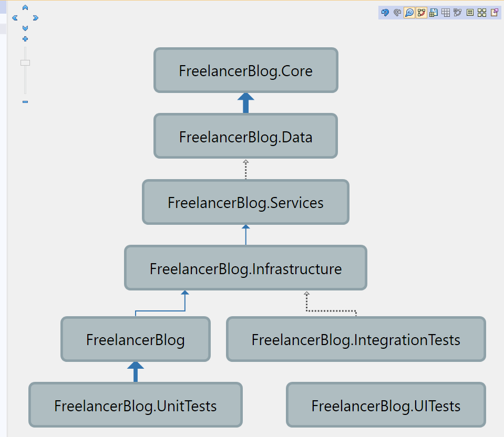Select the FreelancerBlog.UITests node

[x=386, y=405]
